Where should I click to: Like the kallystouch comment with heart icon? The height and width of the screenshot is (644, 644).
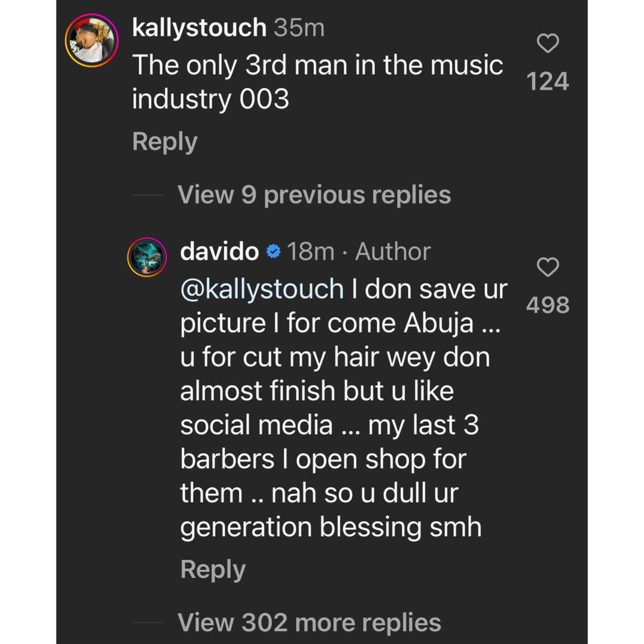[x=548, y=44]
